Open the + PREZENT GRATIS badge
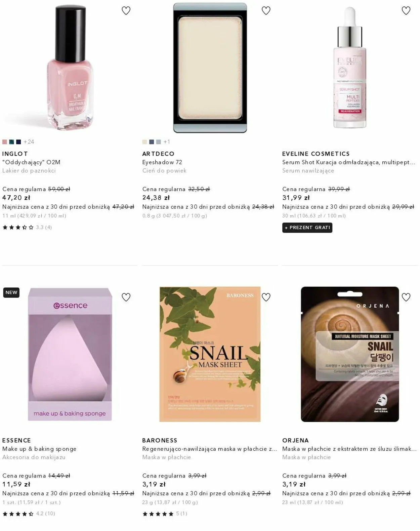Screen dimensions: 420x531 pos(307,228)
